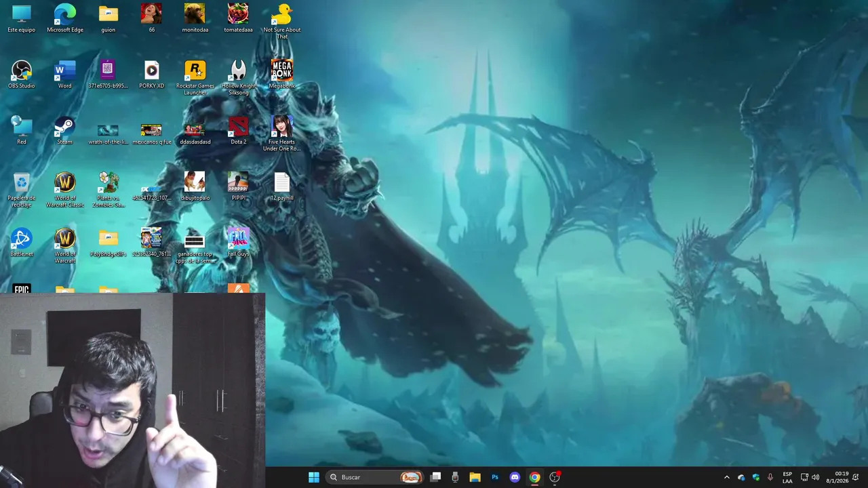This screenshot has width=868, height=488.
Task: Select the dibujitopalo image file
Action: tap(195, 187)
